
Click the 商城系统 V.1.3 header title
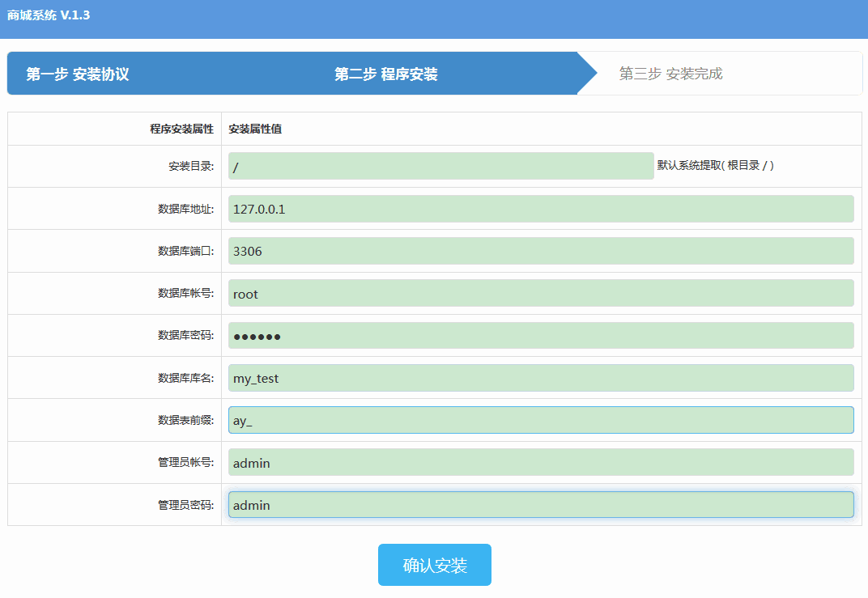pos(49,15)
